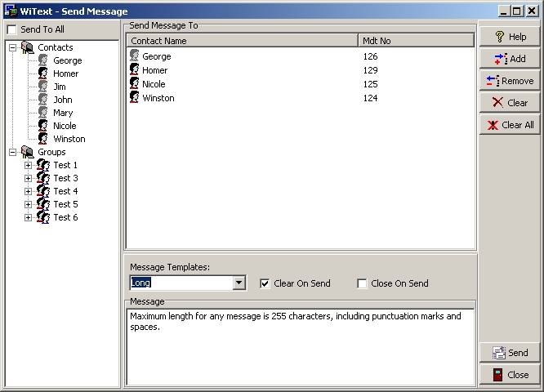Click Homer's contact icon in tree
This screenshot has height=392, width=544.
[x=43, y=73]
